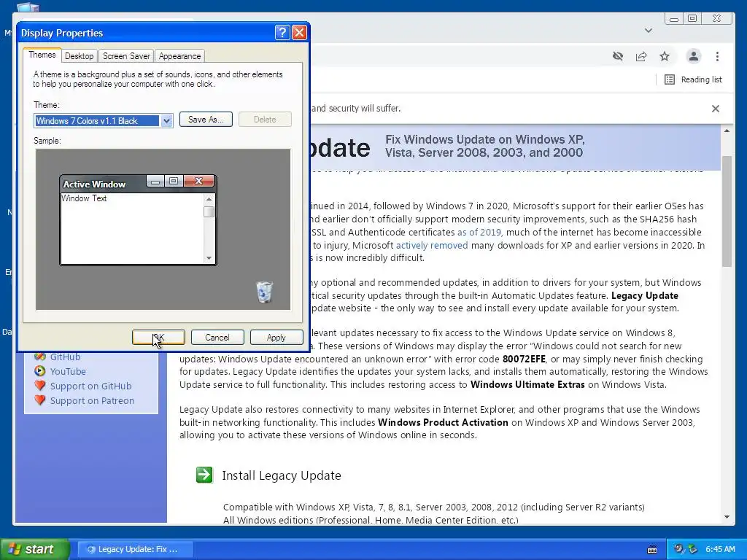Click the sample window minimize icon
The width and height of the screenshot is (747, 560).
[x=155, y=181]
